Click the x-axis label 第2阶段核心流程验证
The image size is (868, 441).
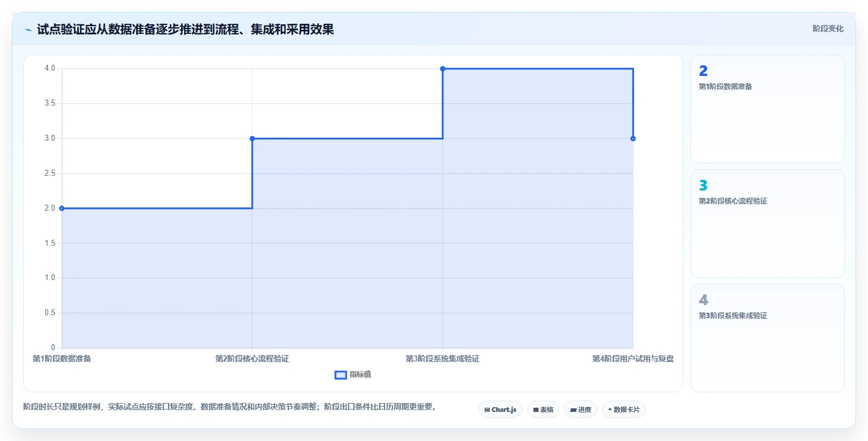pos(252,358)
